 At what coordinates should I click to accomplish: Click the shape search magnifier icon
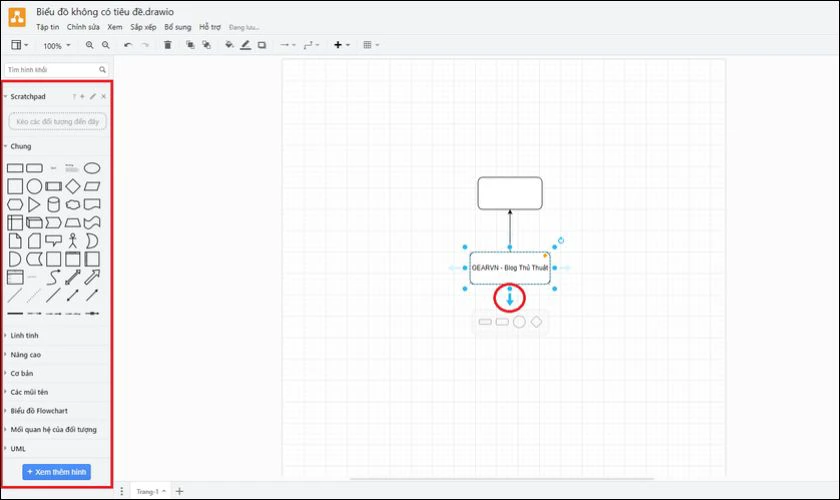point(102,70)
